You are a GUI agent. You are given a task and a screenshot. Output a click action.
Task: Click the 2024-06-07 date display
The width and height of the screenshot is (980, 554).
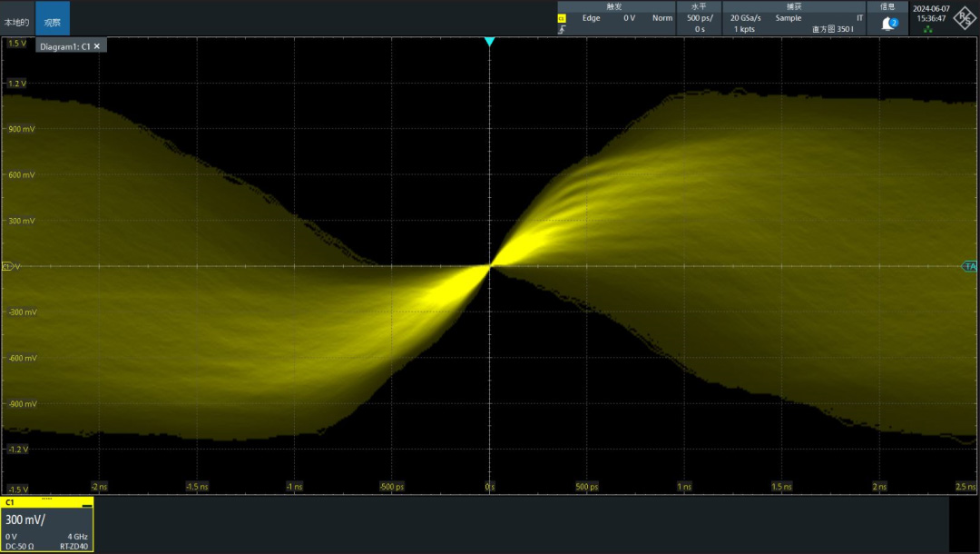click(931, 9)
